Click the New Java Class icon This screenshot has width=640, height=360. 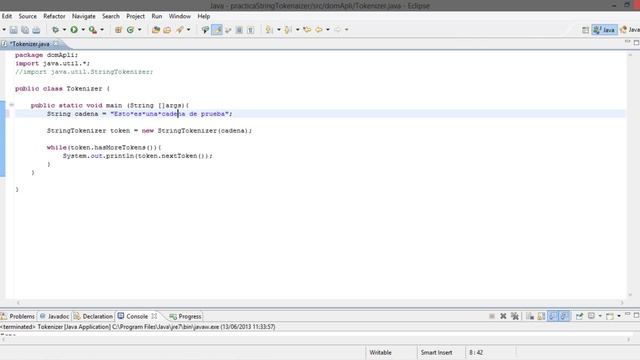pyautogui.click(x=130, y=30)
